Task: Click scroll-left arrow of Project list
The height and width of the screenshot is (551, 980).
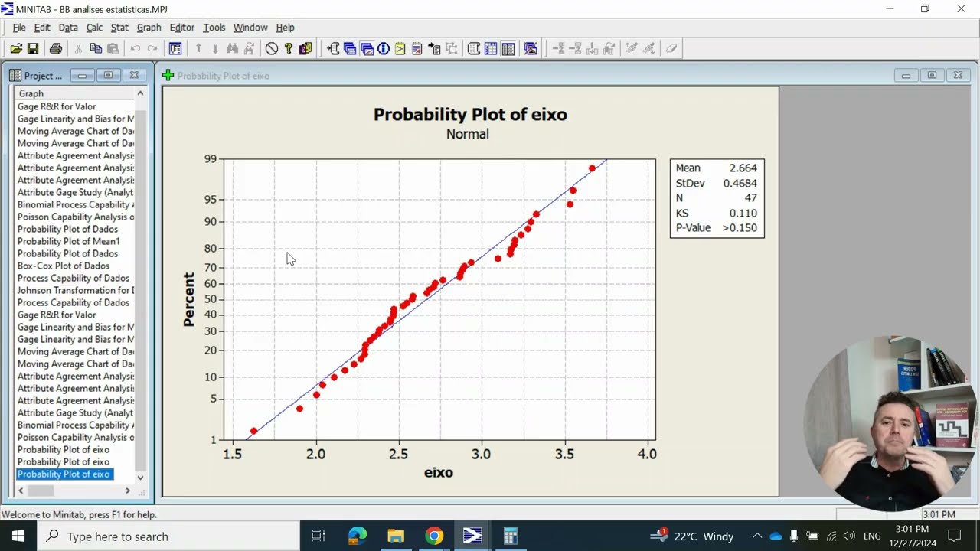Action: 21,491
